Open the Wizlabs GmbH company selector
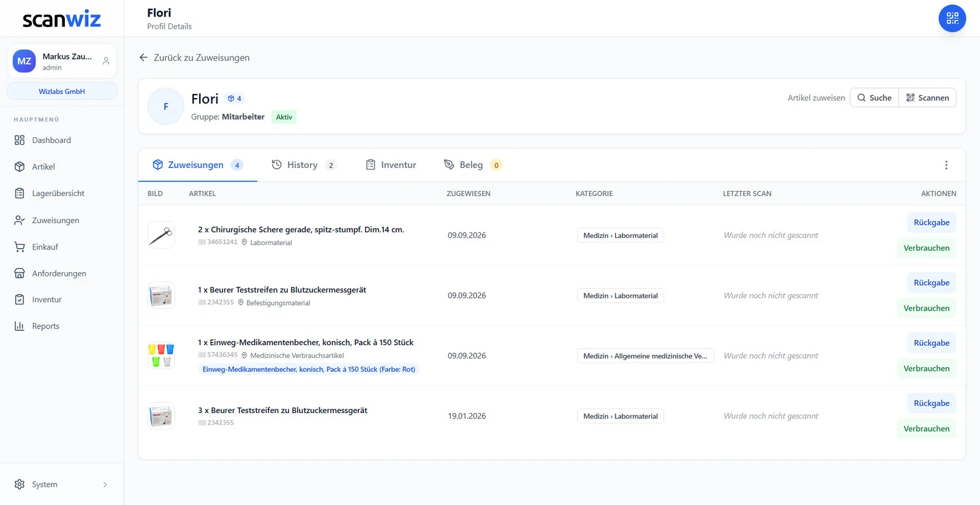 point(62,91)
